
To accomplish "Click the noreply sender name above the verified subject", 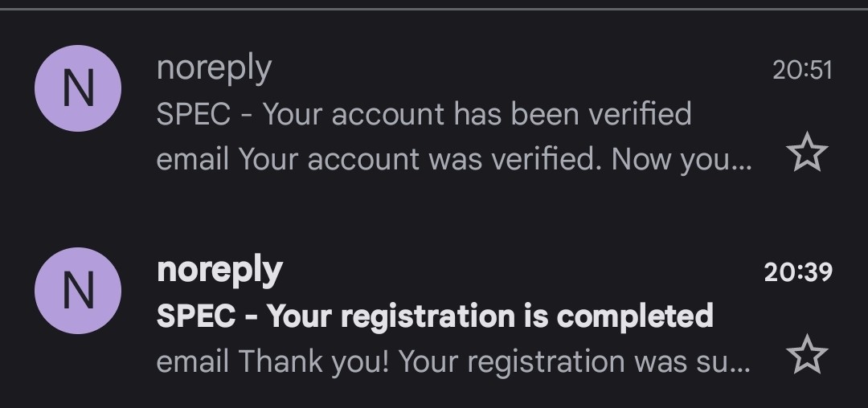I will coord(214,68).
